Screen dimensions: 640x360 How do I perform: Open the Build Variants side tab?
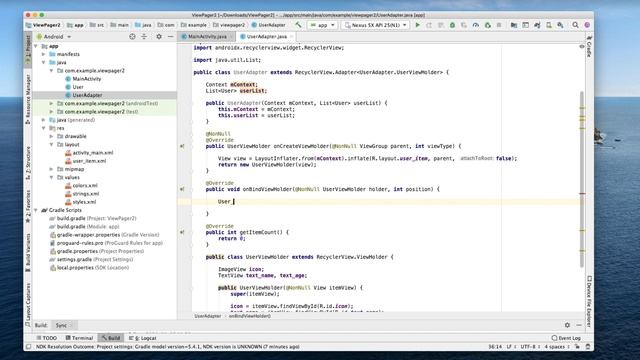(28, 253)
